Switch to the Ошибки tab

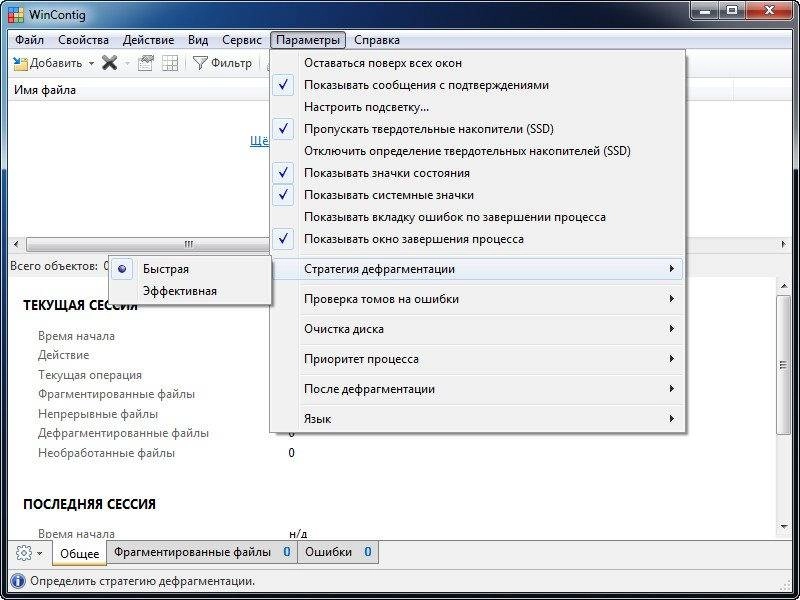click(x=338, y=552)
